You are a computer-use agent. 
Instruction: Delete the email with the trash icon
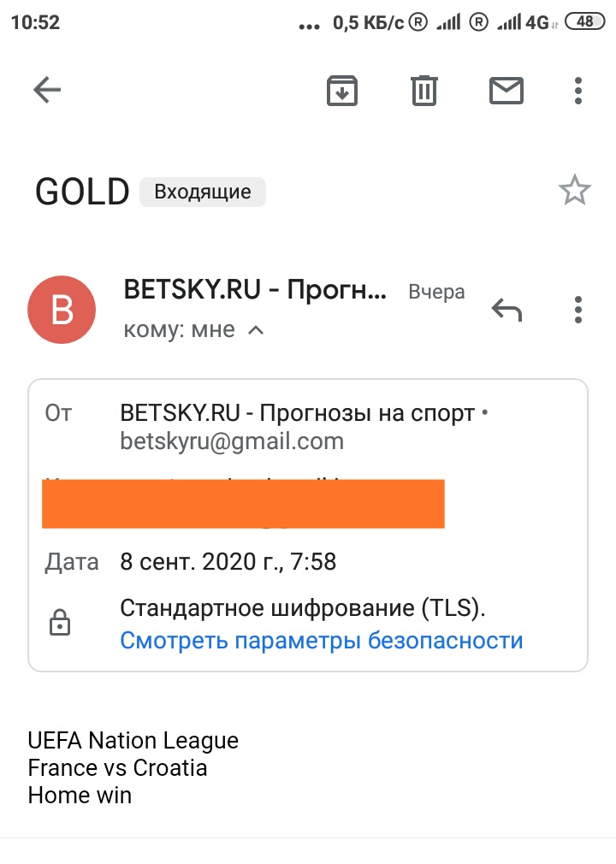(x=424, y=91)
